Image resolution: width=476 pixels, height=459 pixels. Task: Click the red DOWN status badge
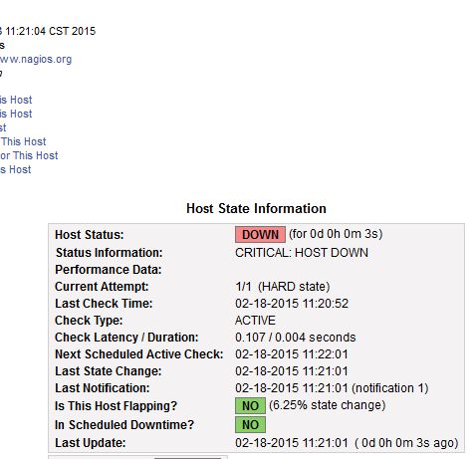tap(260, 235)
